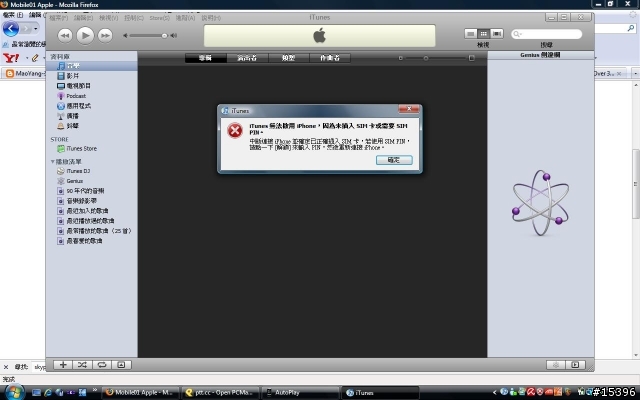Open the Help (說明) menu in iTunes
This screenshot has height=400, width=640.
point(211,18)
